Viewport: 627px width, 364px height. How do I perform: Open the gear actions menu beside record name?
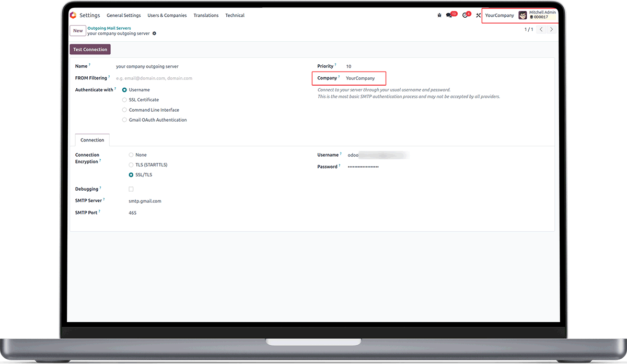click(154, 33)
